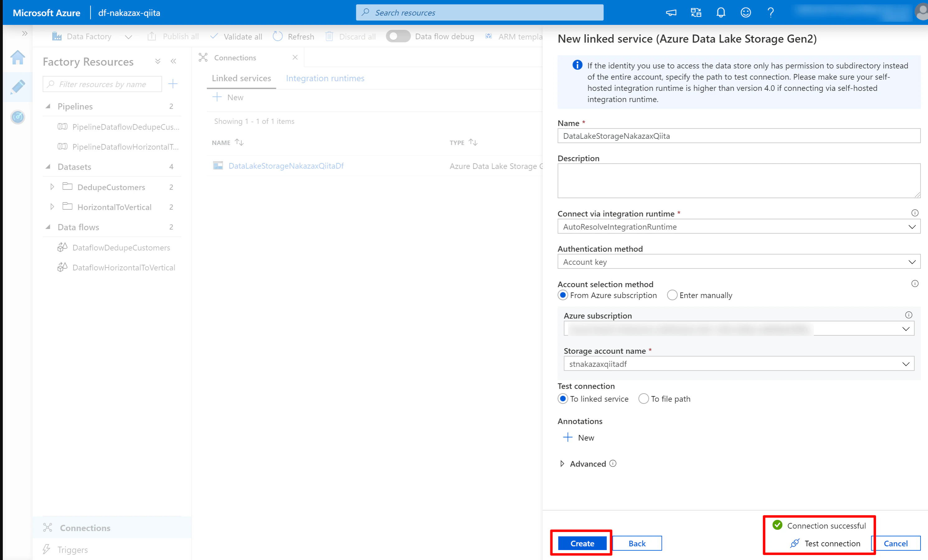928x560 pixels.
Task: Click the Cancel button
Action: click(x=896, y=543)
